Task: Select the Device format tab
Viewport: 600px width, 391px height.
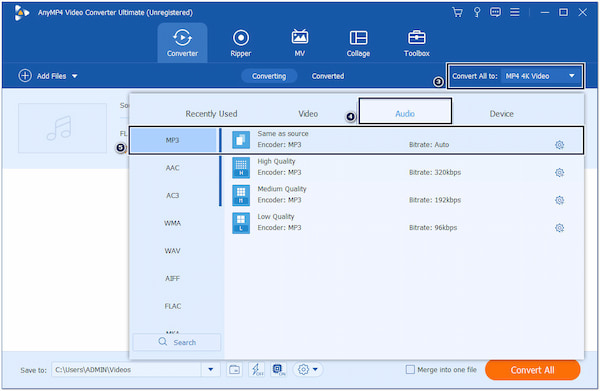Action: click(501, 114)
